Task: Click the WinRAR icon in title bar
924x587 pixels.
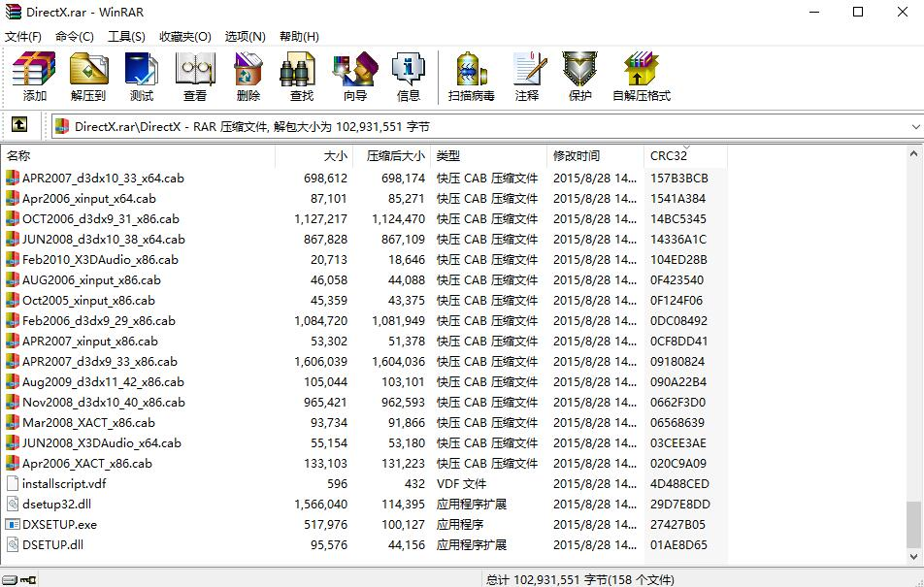Action: (x=13, y=12)
